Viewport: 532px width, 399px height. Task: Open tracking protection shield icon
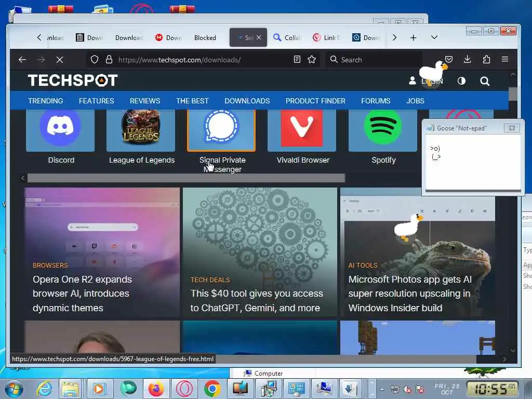click(95, 60)
